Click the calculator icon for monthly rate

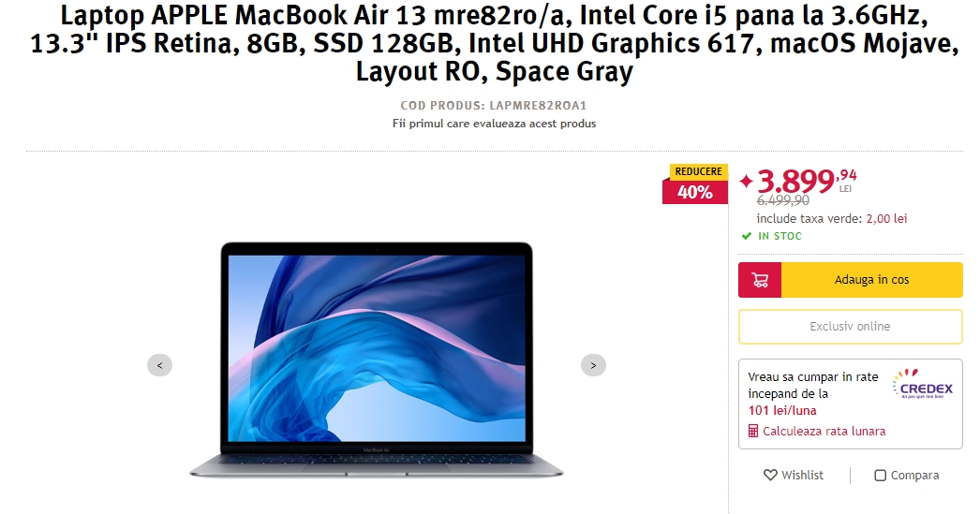753,431
